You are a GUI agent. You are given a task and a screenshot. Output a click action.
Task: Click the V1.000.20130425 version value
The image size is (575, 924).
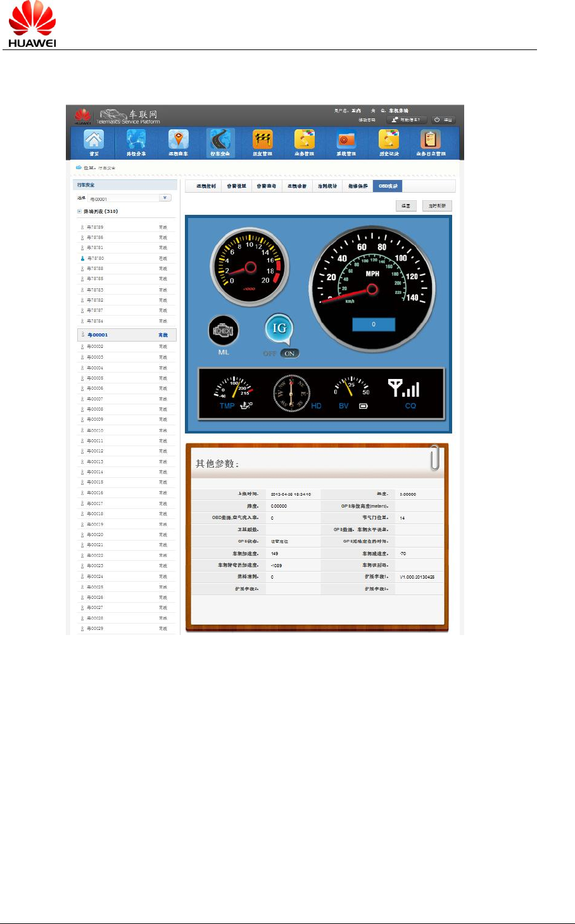417,577
